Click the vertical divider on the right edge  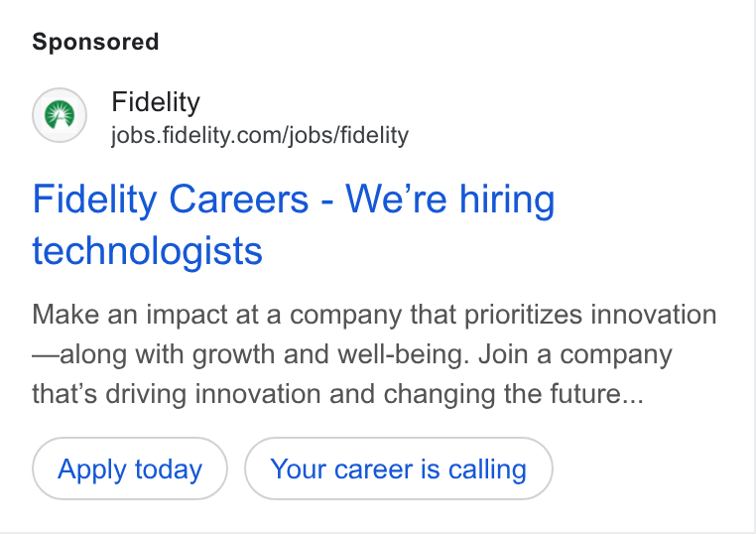[752, 267]
